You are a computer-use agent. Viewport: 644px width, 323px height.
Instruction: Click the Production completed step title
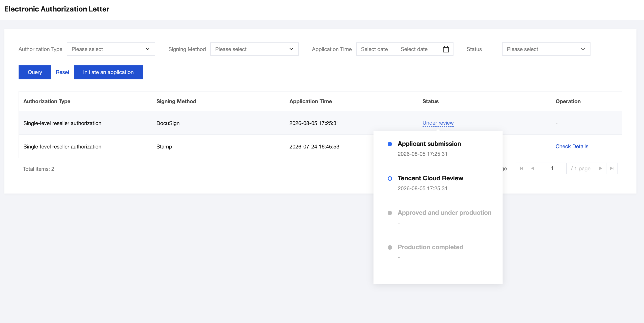431,247
